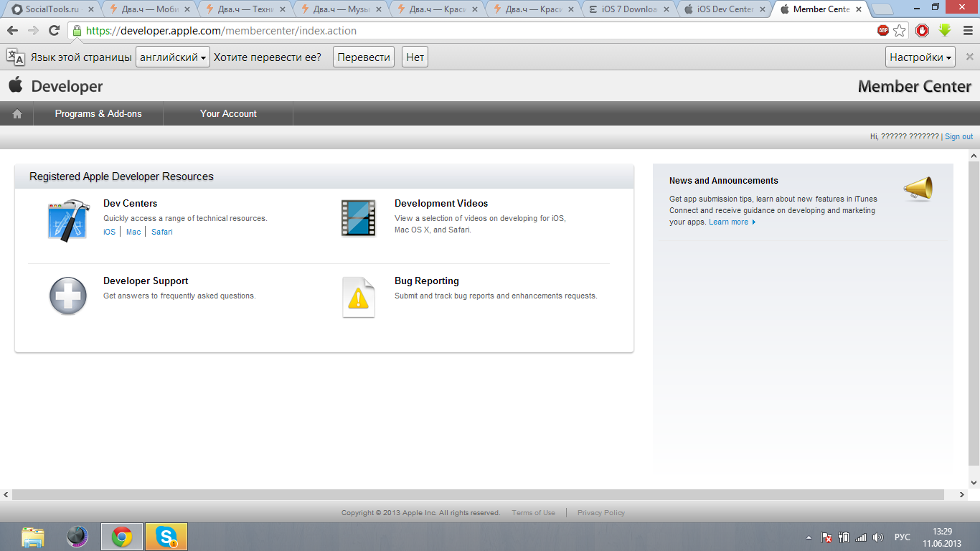Click the Developer Support plus icon
The image size is (980, 551).
click(68, 296)
